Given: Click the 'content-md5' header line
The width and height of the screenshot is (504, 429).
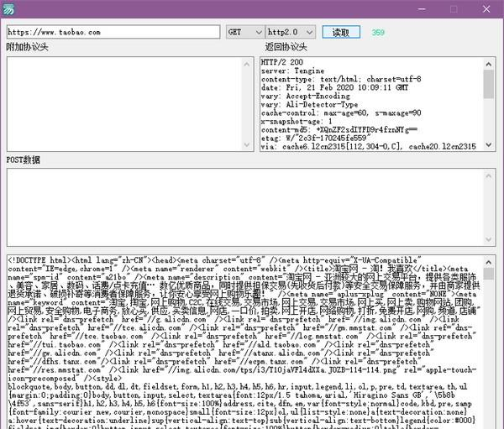Looking at the screenshot, I should click(339, 130).
